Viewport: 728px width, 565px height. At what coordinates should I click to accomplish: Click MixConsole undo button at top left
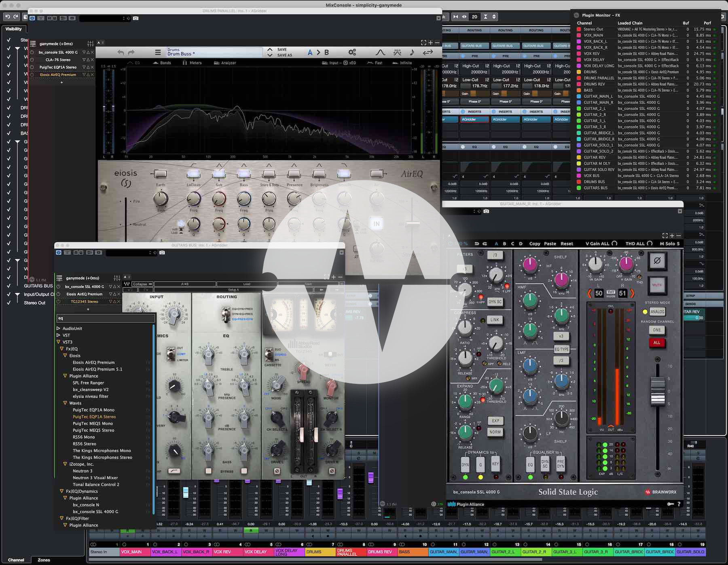pyautogui.click(x=7, y=17)
